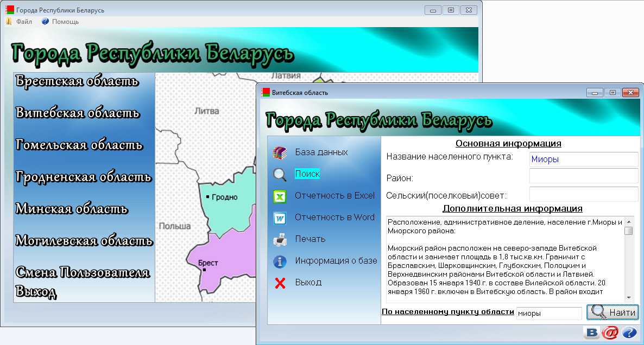Open Информация о базе
The height and width of the screenshot is (345, 644).
pyautogui.click(x=336, y=261)
